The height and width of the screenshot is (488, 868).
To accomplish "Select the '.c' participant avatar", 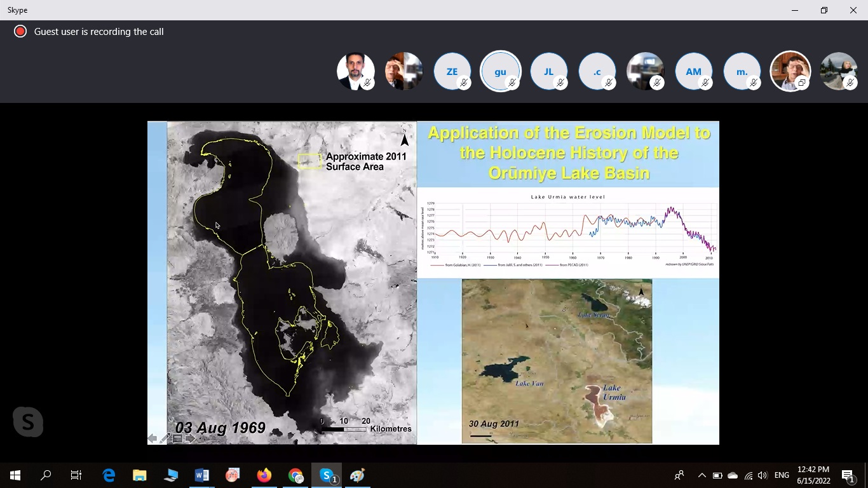I will coord(597,71).
